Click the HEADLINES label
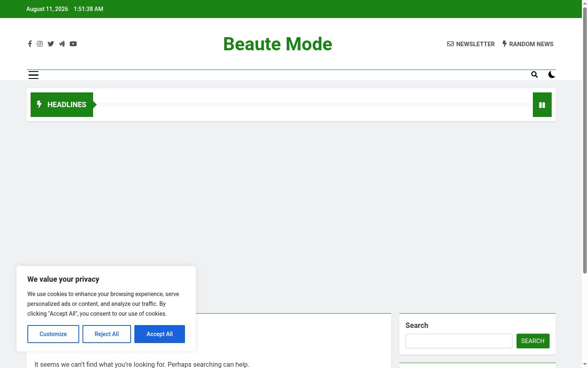The image size is (588, 368). click(x=67, y=105)
